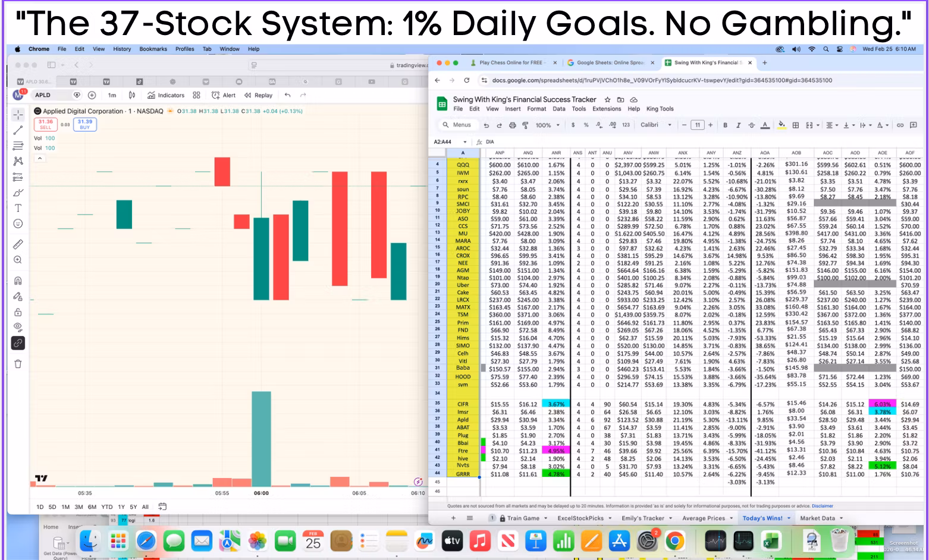Viewport: 929px width, 560px height.
Task: Open the Disclaimer link
Action: (x=823, y=506)
